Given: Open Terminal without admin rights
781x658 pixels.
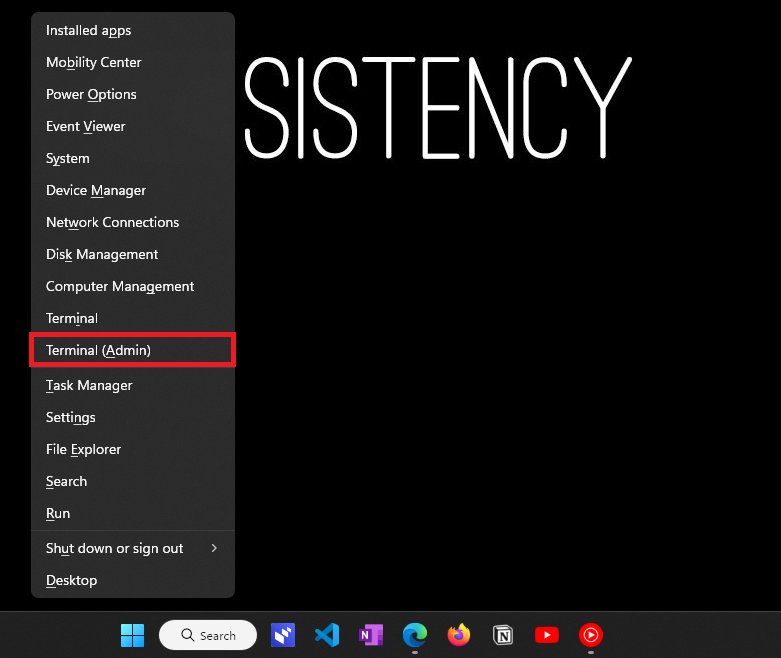Looking at the screenshot, I should (133, 318).
